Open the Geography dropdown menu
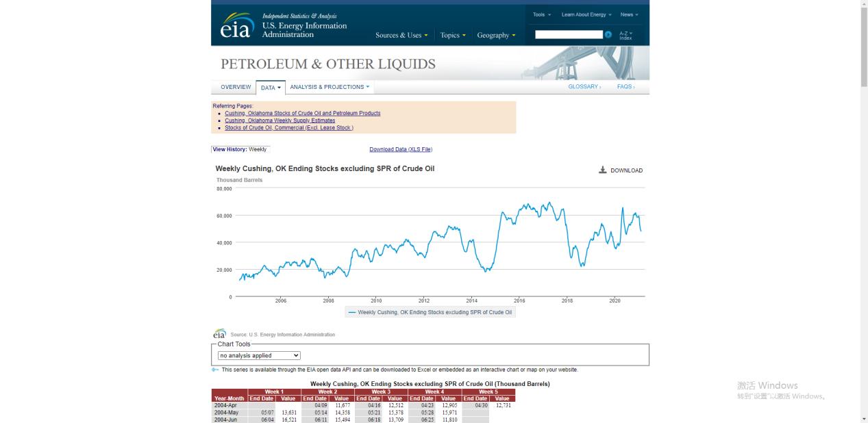This screenshot has height=423, width=868. (497, 36)
